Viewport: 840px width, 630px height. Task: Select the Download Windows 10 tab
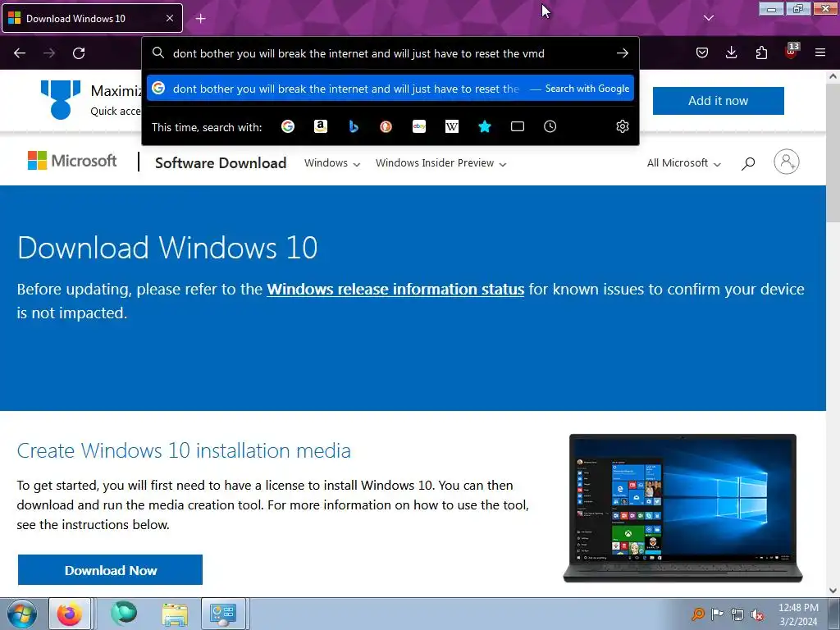92,18
